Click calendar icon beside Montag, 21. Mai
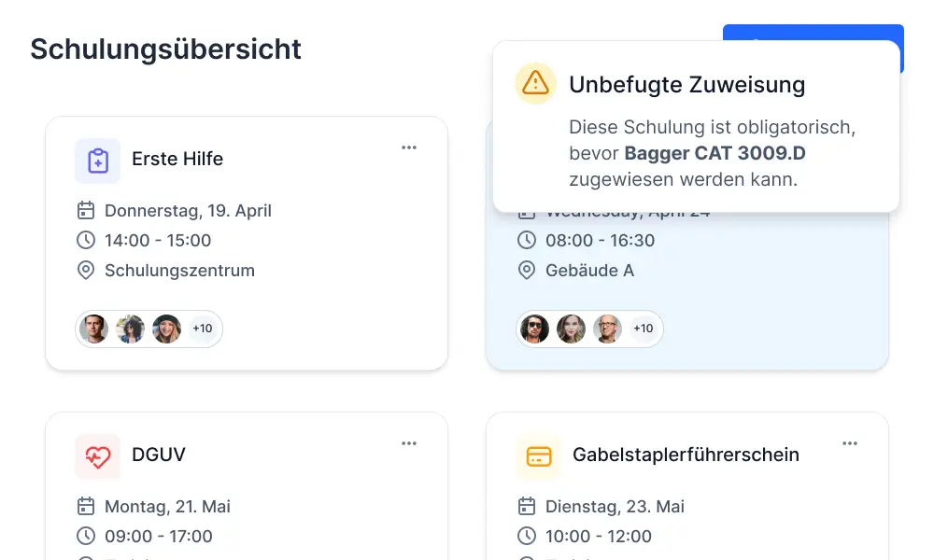 point(86,507)
